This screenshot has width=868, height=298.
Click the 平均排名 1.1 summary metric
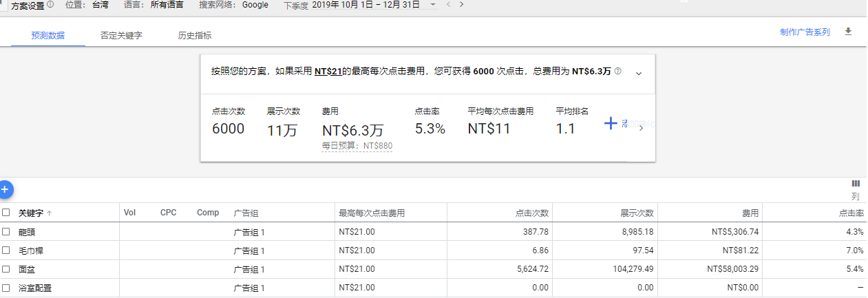pos(572,121)
